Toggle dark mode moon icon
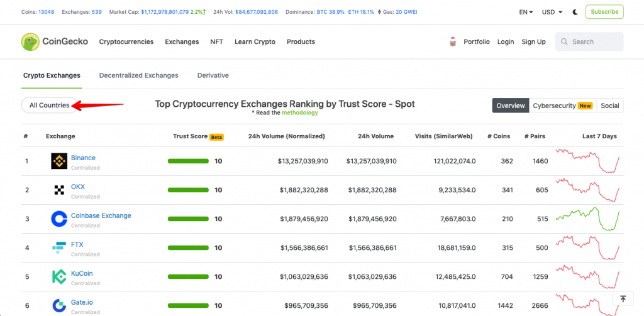The height and width of the screenshot is (316, 644). coord(575,12)
